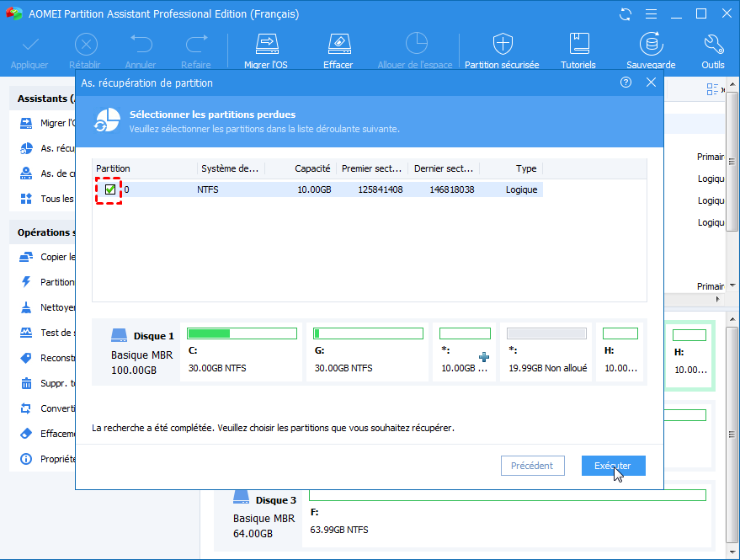Select the NTFS cell in partition row
This screenshot has width=740, height=560.
[x=208, y=189]
